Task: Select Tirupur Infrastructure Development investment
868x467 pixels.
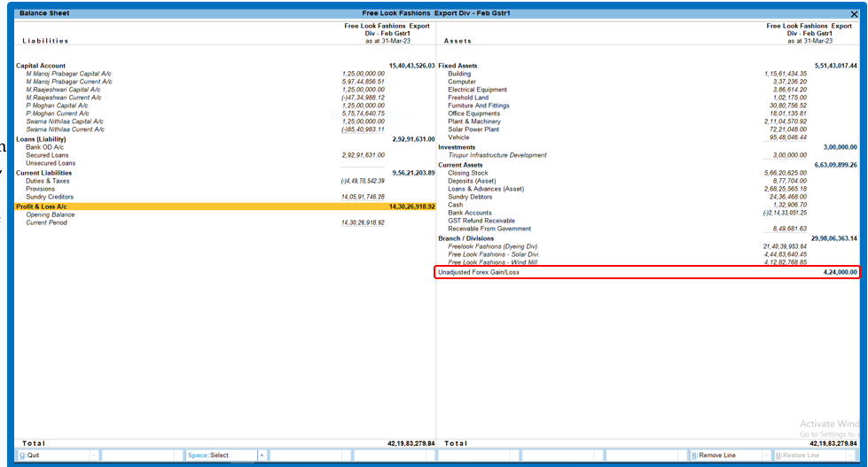Action: (x=497, y=155)
